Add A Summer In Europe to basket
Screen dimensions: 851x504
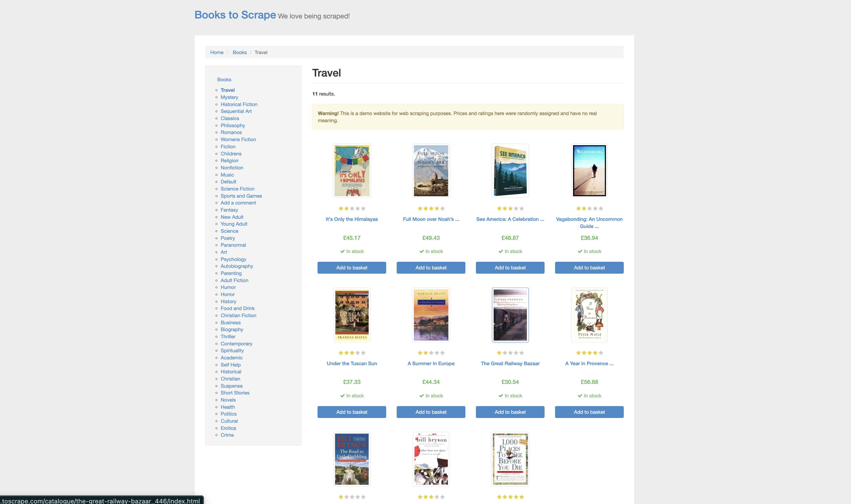pos(431,412)
